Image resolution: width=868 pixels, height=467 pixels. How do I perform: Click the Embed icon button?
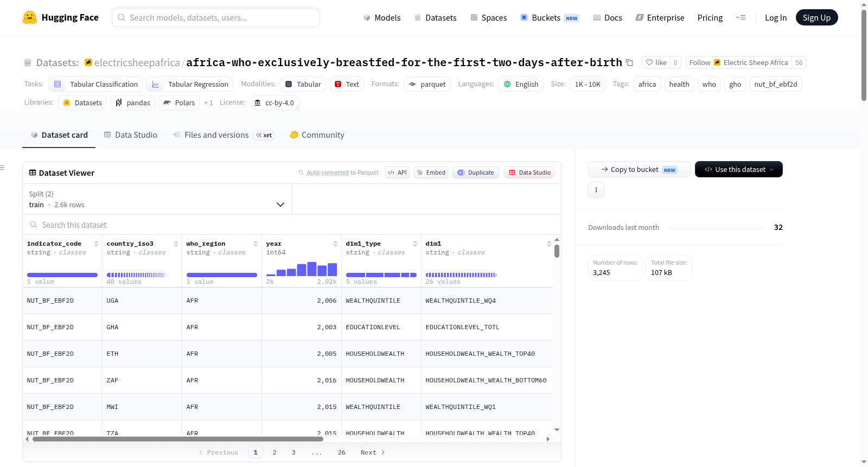click(x=431, y=172)
